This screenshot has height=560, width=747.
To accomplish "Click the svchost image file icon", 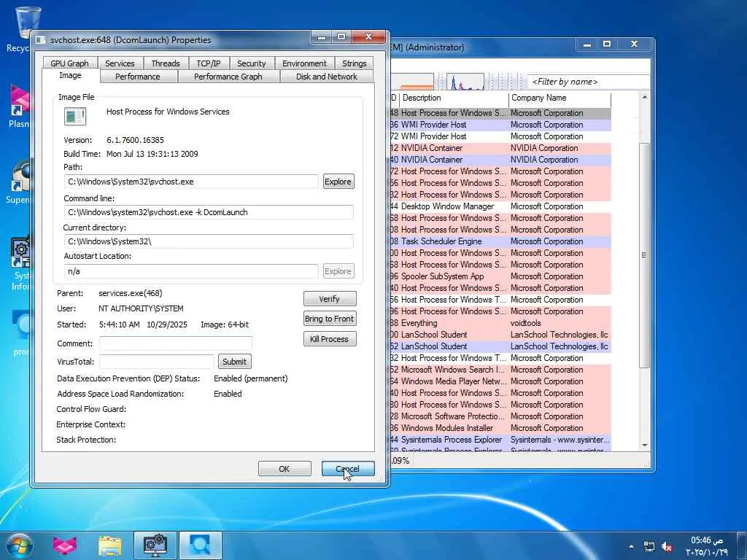I will pyautogui.click(x=75, y=117).
